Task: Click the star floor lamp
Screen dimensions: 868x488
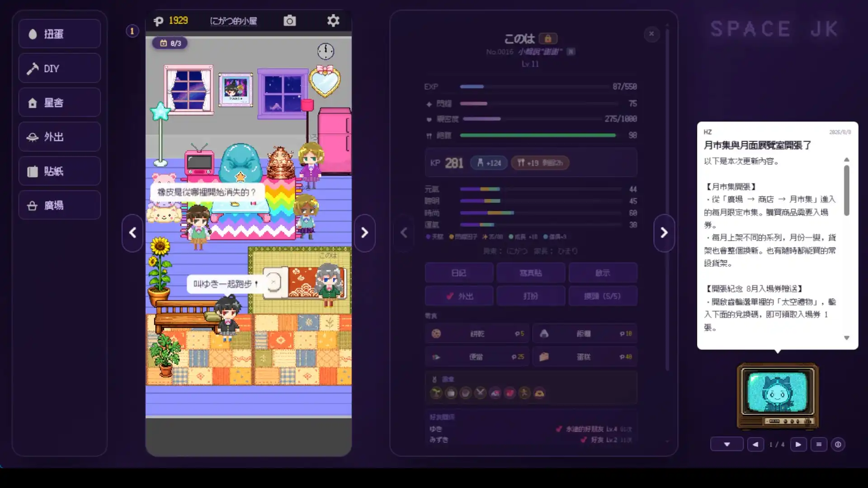Action: coord(160,134)
